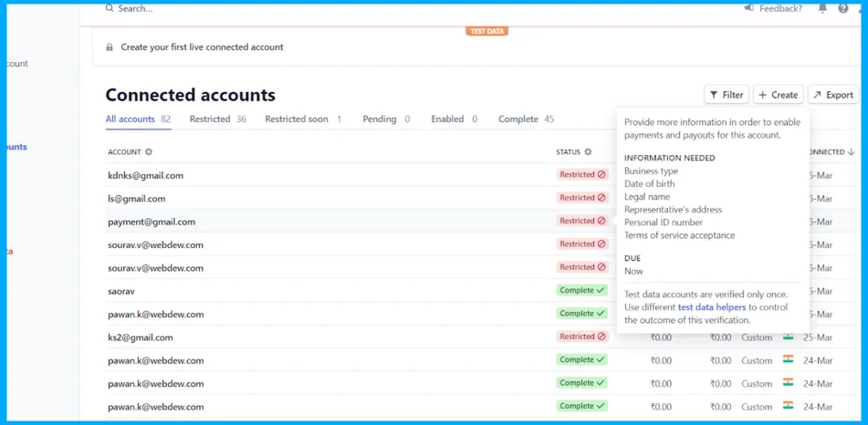
Task: Open the STATUS column gear settings
Action: click(588, 151)
